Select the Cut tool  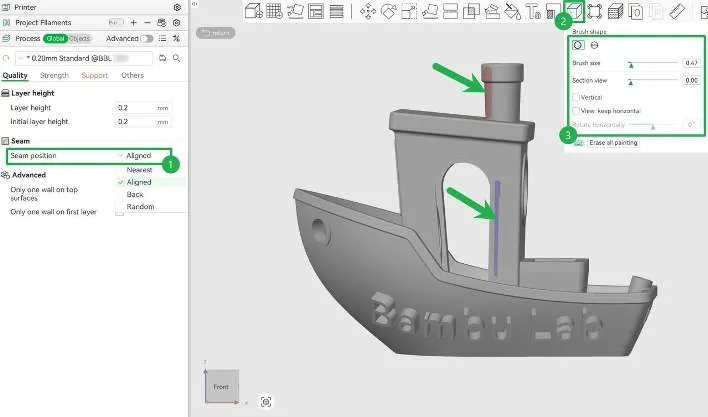click(x=450, y=11)
